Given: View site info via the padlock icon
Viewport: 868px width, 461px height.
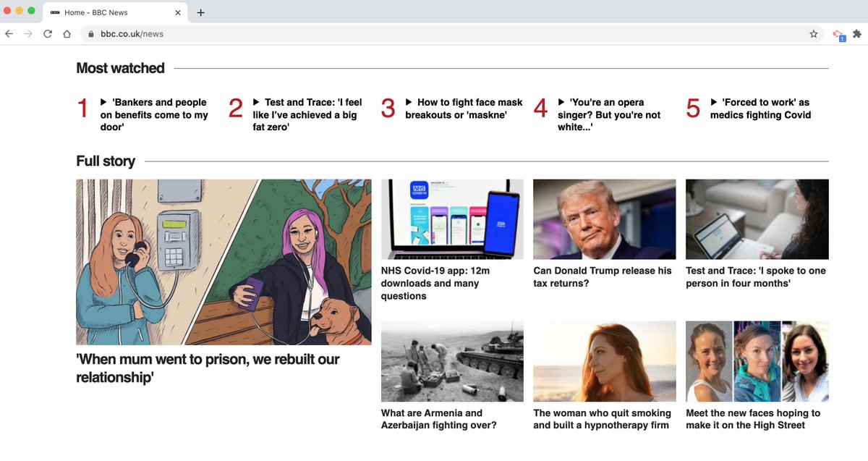Looking at the screenshot, I should pos(90,33).
